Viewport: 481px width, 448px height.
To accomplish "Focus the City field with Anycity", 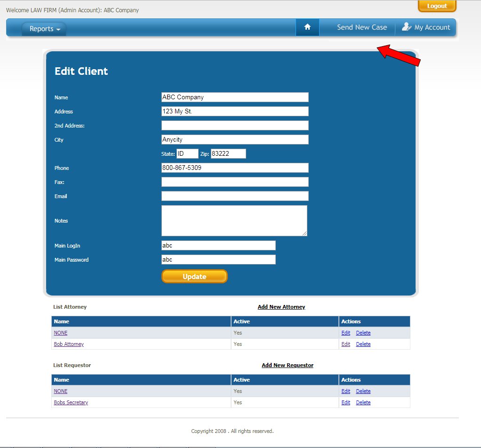I will [235, 139].
